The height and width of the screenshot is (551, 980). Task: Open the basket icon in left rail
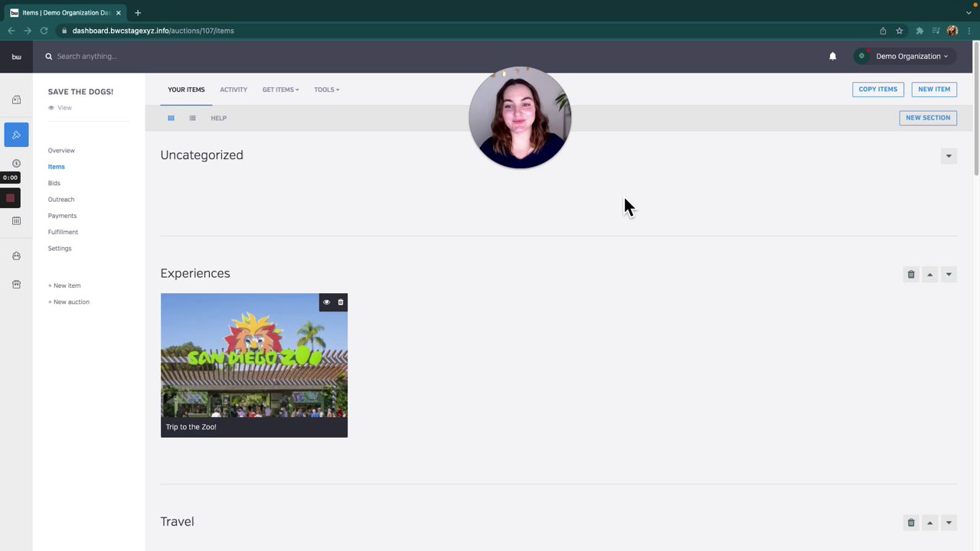[16, 256]
